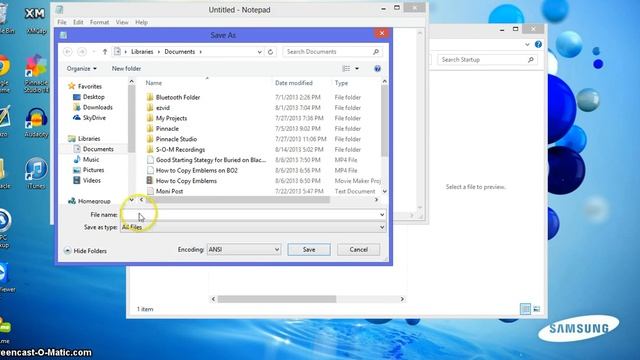Open Notepad File menu

(x=62, y=22)
